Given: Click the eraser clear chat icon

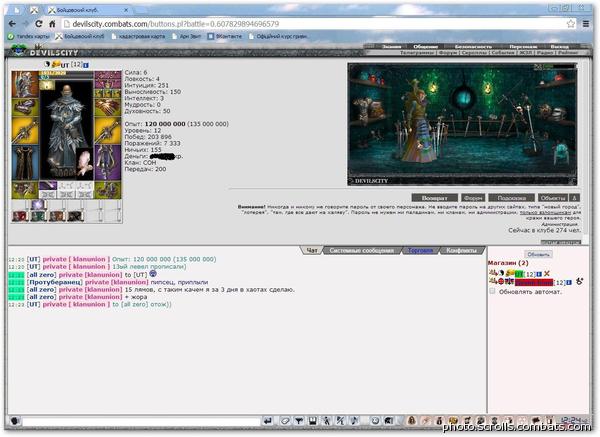Looking at the screenshot, I should [x=285, y=421].
